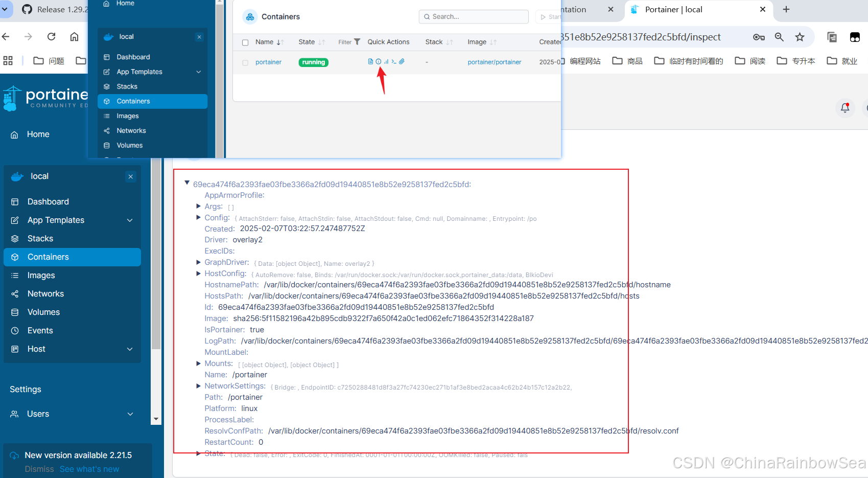This screenshot has width=868, height=478.
Task: Click the attach paperclip icon for portainer container
Action: [x=402, y=61]
